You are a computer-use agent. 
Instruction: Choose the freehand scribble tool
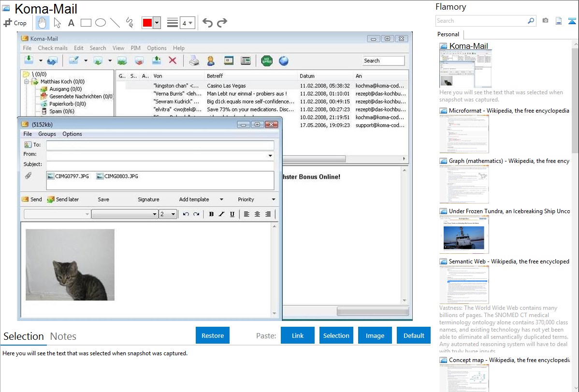[129, 23]
